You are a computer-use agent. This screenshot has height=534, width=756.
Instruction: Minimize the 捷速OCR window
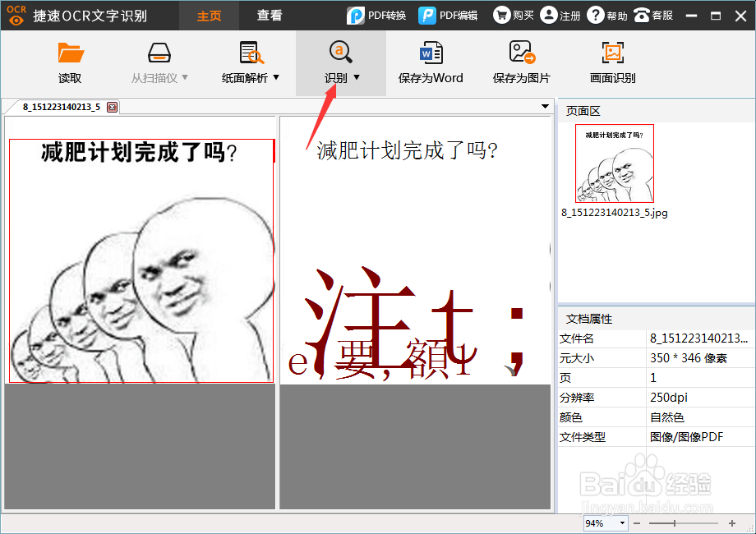tap(691, 16)
